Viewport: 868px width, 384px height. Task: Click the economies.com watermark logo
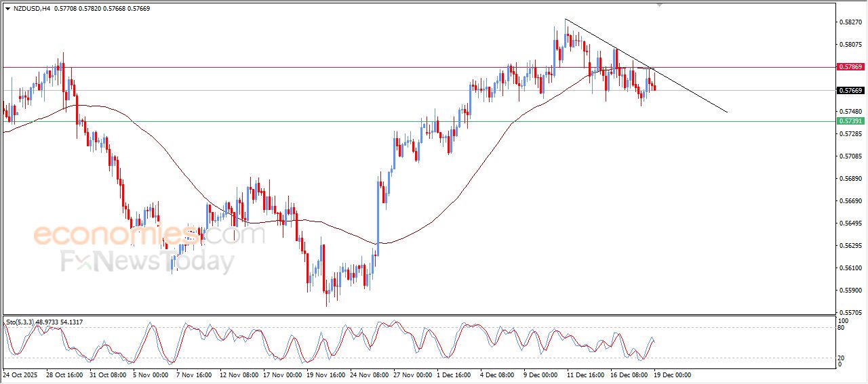click(x=149, y=235)
